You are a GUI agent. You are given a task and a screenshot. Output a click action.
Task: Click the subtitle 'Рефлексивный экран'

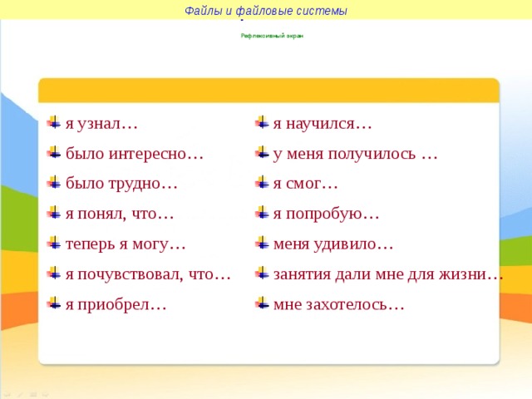[272, 36]
